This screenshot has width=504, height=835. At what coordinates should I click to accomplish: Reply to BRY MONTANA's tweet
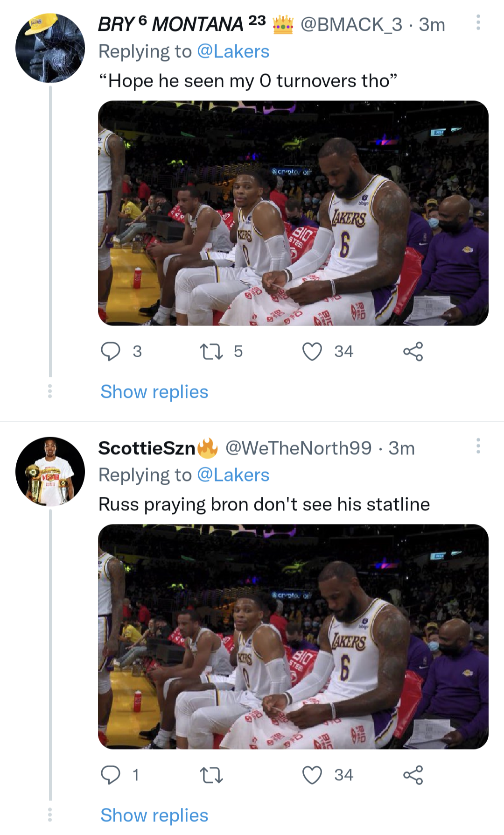(x=111, y=352)
